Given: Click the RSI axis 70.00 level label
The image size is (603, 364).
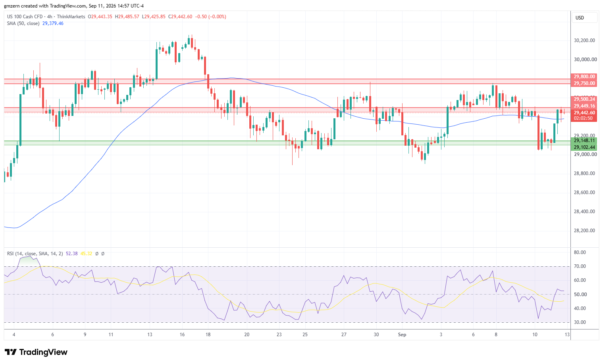Looking at the screenshot, I should click(x=580, y=266).
